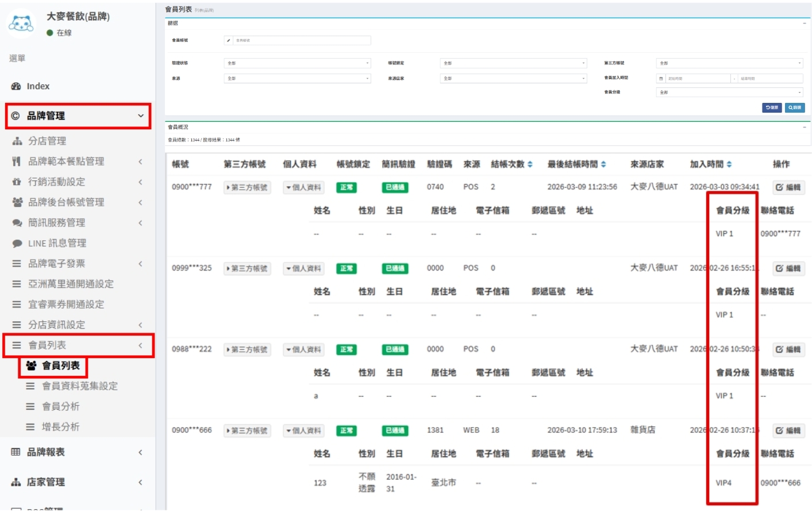Click the blue 篩選 search button
The image size is (812, 511).
point(795,107)
